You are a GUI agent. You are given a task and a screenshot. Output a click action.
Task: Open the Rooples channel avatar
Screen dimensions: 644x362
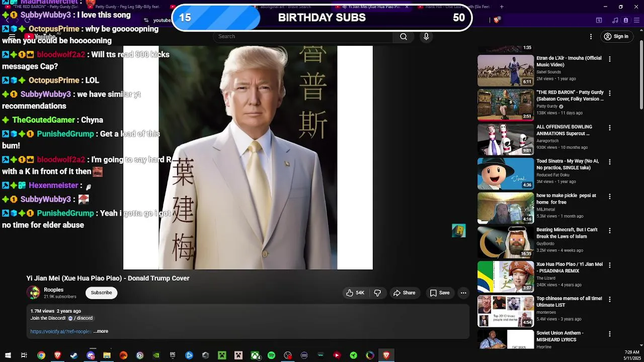(x=33, y=293)
